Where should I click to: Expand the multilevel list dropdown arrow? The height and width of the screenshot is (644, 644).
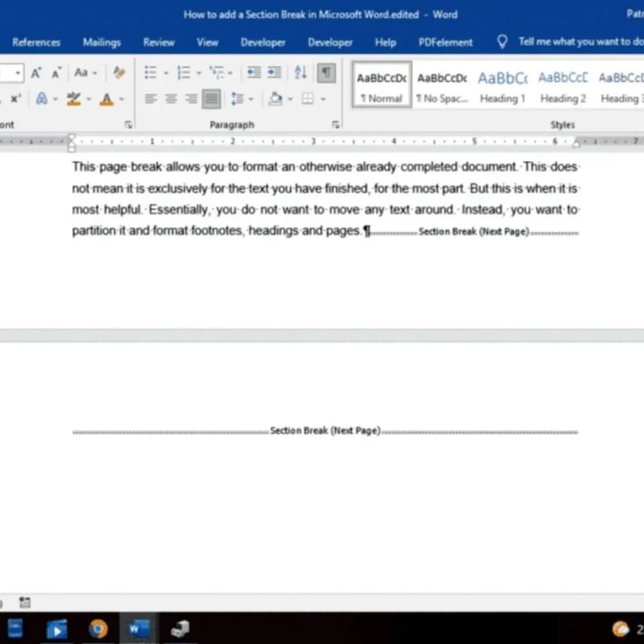pyautogui.click(x=231, y=73)
